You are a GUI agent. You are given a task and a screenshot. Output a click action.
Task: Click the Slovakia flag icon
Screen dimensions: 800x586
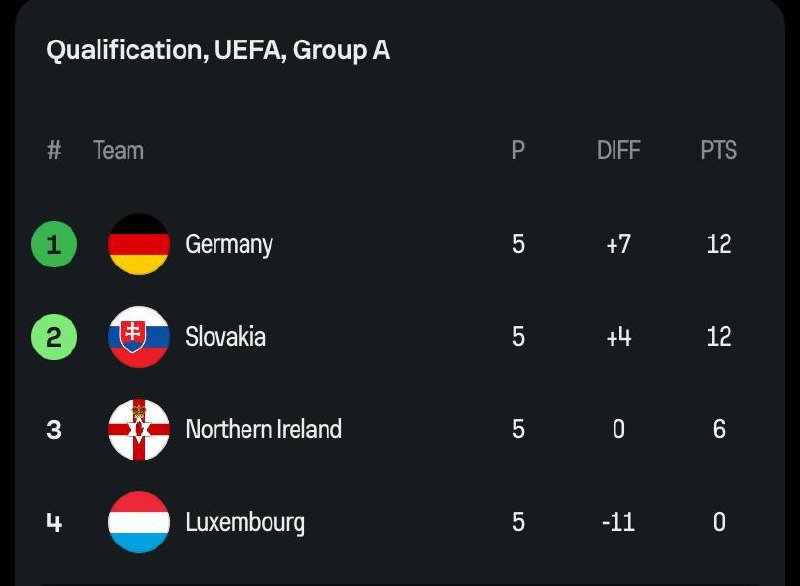139,337
